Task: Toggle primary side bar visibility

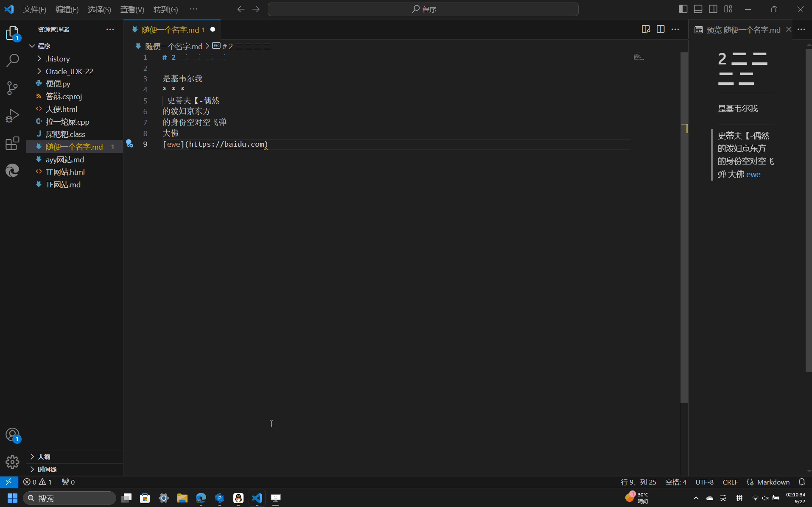Action: 683,9
